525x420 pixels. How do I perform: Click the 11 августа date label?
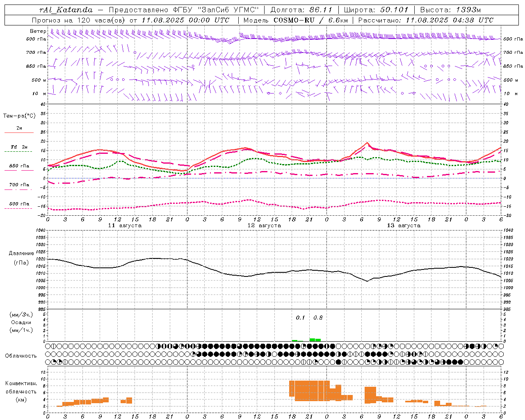[x=125, y=226]
